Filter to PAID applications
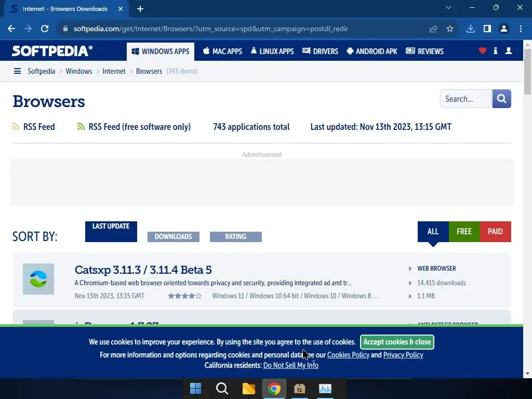 coord(495,232)
